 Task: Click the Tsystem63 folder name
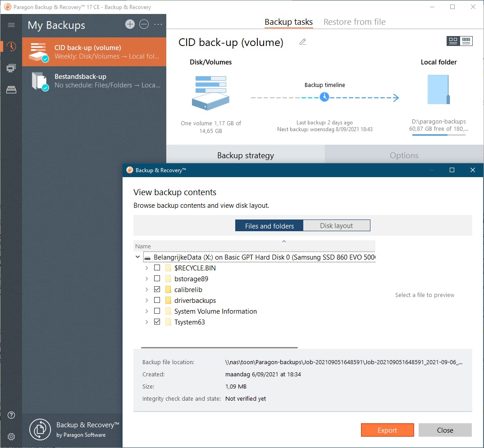point(190,322)
